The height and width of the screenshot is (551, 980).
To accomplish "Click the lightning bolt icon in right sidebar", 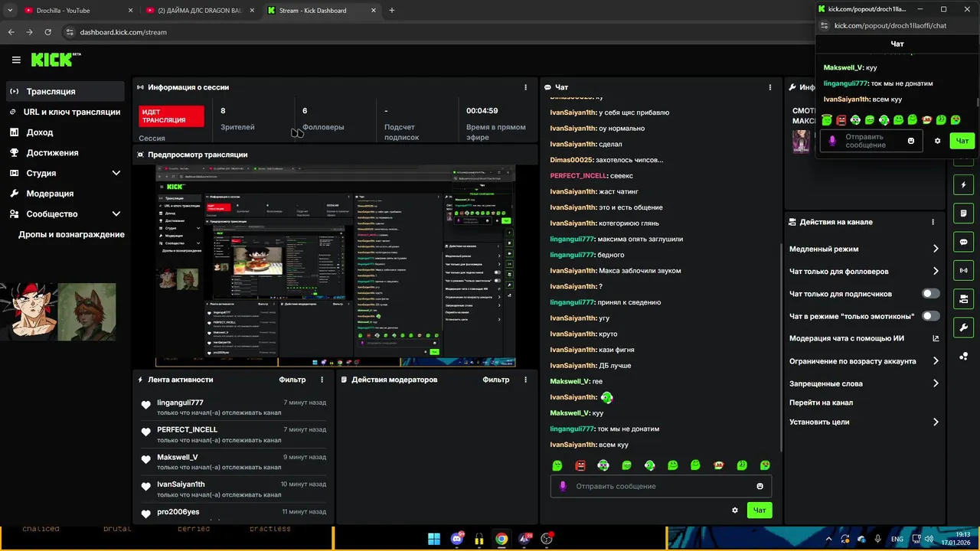I will click(963, 185).
